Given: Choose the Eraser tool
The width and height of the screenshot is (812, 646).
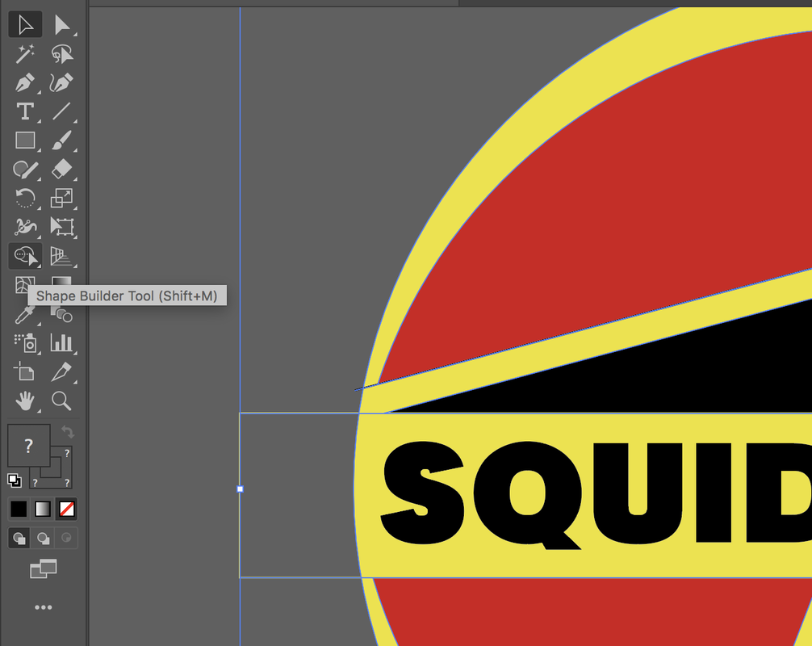Looking at the screenshot, I should (x=61, y=170).
